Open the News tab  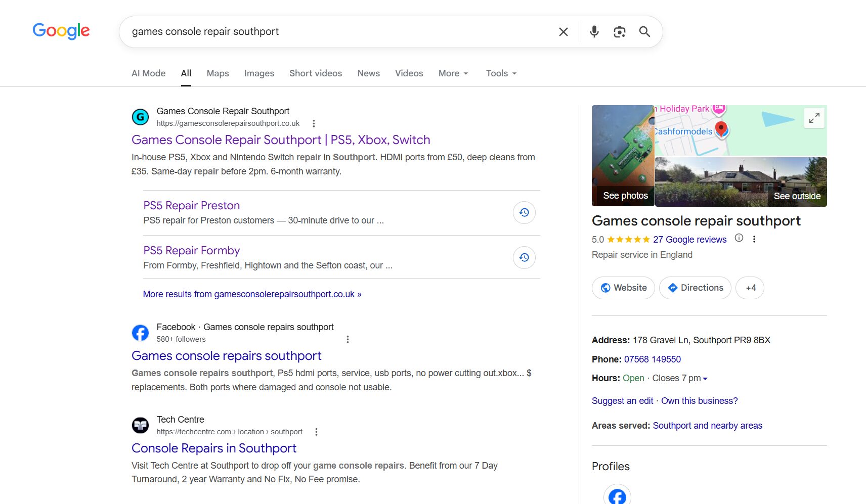(369, 73)
